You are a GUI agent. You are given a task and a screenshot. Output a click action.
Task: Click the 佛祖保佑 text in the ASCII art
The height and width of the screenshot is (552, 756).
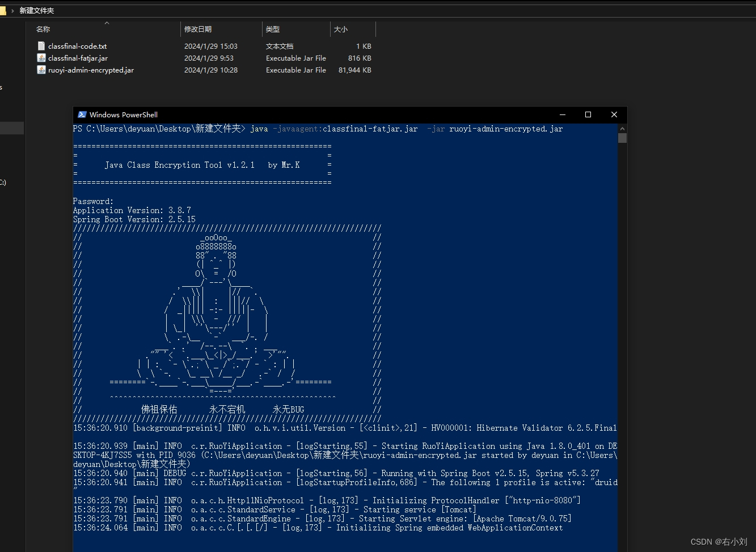[x=159, y=409]
